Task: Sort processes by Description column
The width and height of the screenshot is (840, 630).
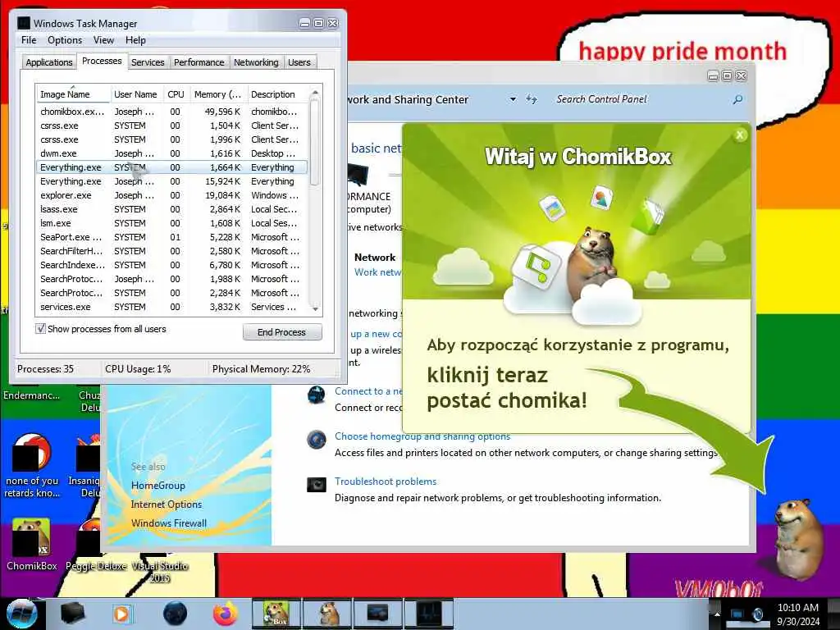Action: (x=277, y=94)
